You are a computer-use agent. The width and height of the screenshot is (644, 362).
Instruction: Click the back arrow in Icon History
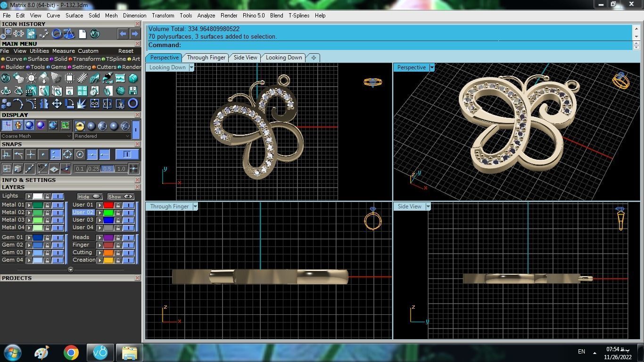123,33
